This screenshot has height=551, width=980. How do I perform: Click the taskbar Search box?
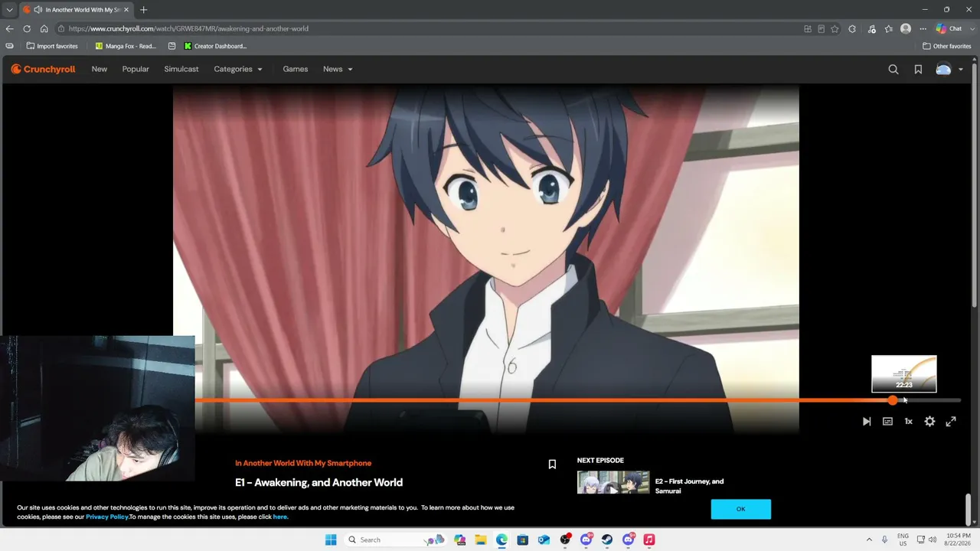tap(395, 540)
